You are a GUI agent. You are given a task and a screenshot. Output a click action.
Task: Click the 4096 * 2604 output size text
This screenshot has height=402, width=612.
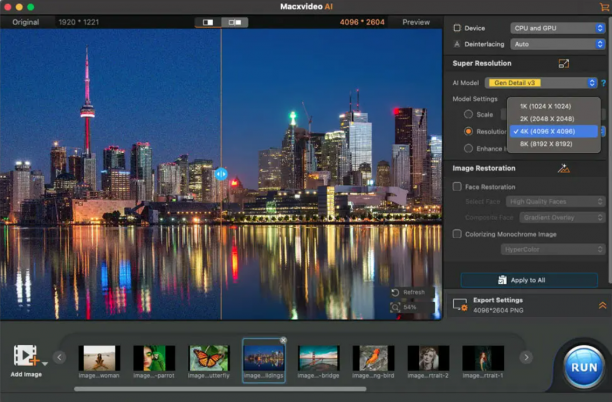pos(362,22)
